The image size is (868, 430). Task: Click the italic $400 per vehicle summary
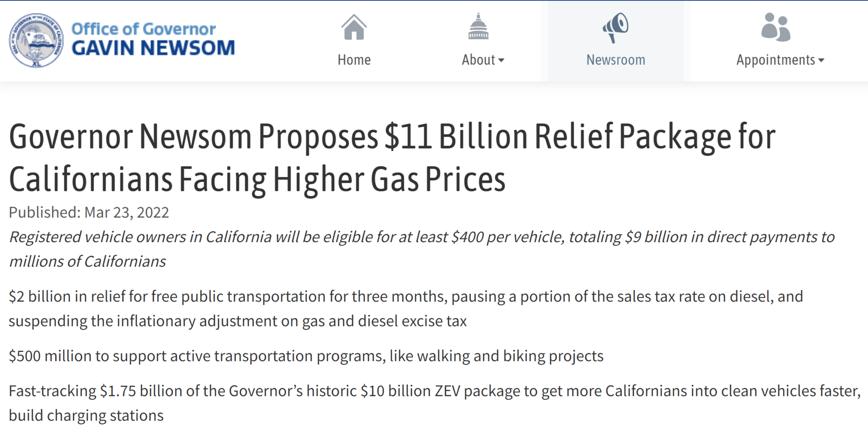click(422, 249)
